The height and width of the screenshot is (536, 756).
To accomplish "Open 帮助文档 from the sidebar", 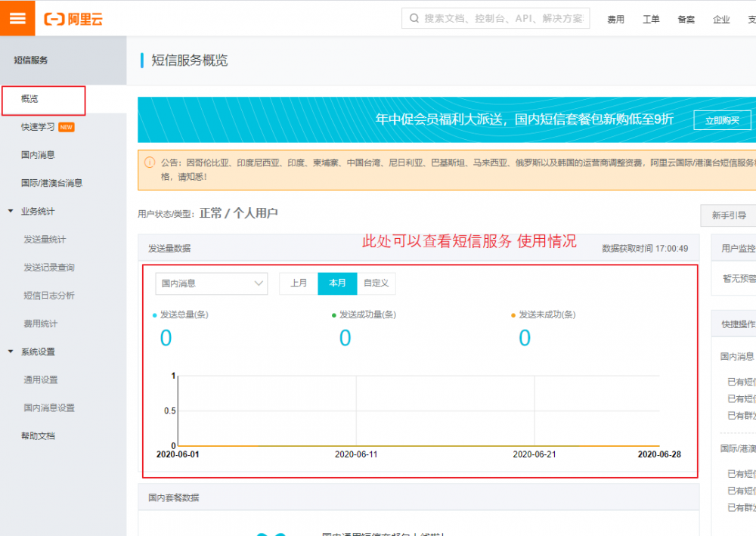I will 38,435.
